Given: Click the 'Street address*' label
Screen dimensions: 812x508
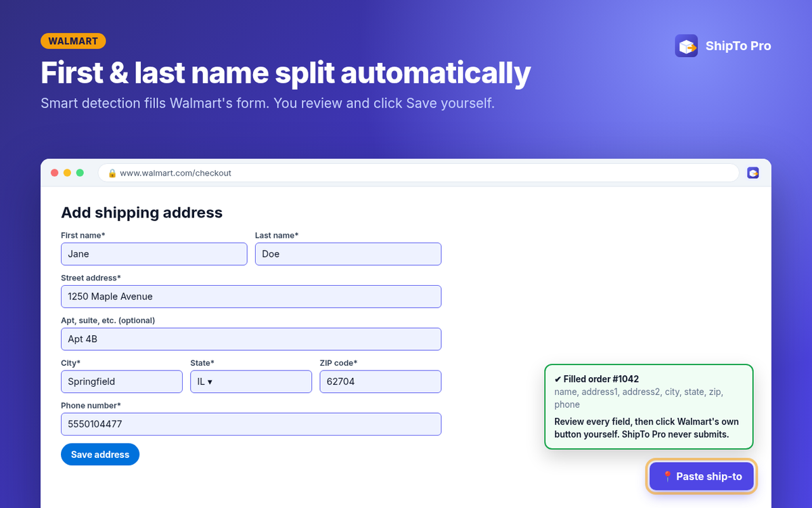Looking at the screenshot, I should click(91, 278).
